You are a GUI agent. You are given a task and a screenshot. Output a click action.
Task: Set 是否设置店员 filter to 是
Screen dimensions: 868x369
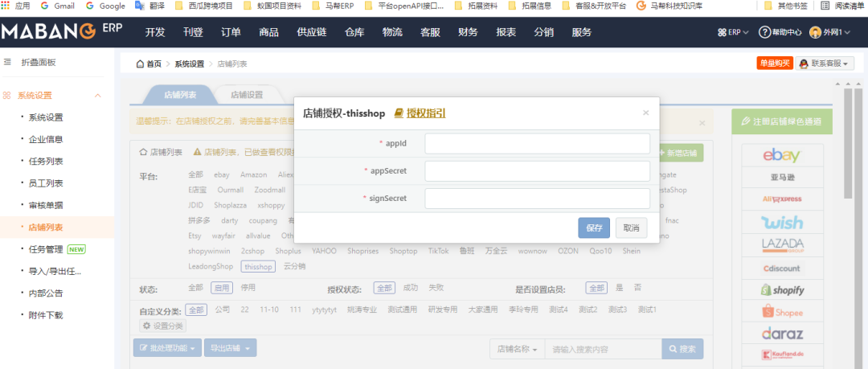[x=620, y=288]
